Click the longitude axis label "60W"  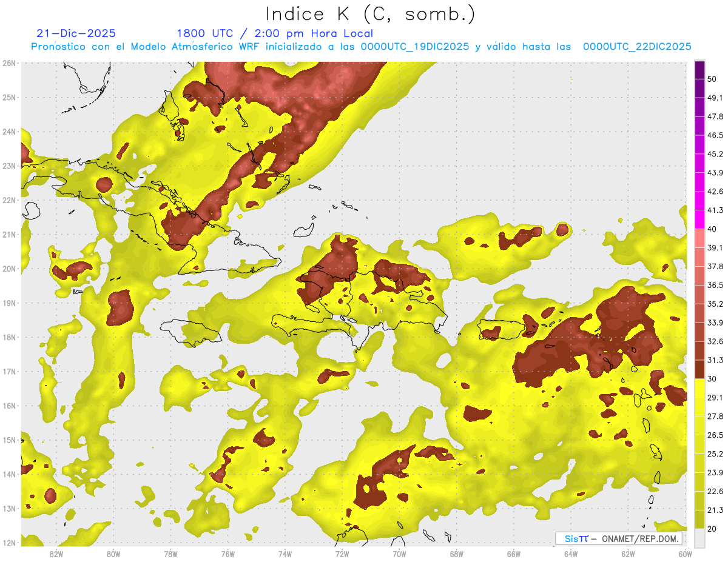click(x=686, y=554)
